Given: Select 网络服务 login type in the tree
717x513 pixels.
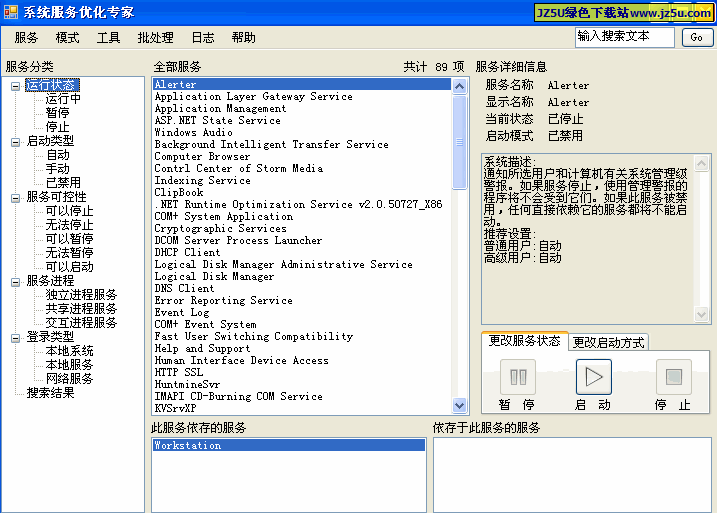Looking at the screenshot, I should coord(70,379).
